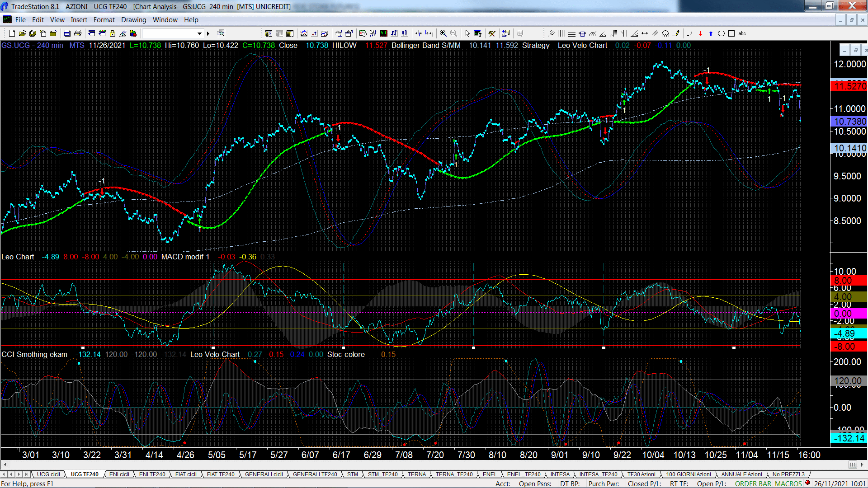Open the symbol lookup magnifier icon
This screenshot has width=868, height=488.
point(221,33)
